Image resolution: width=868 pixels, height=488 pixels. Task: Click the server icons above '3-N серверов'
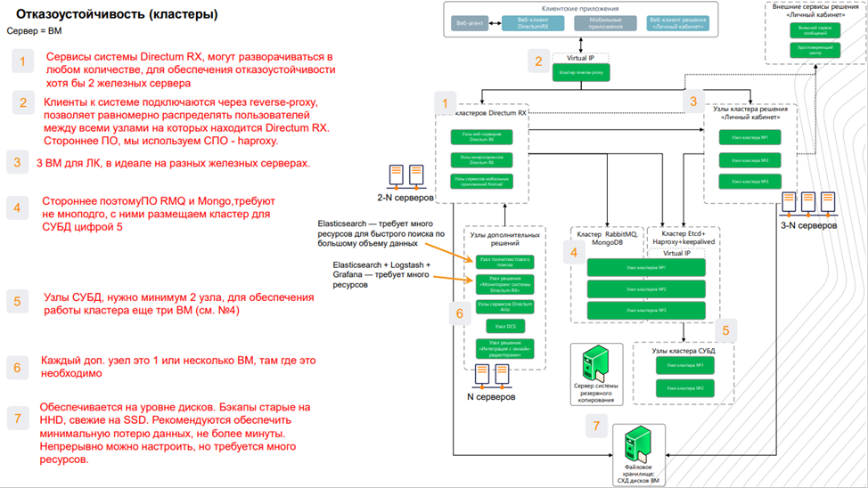click(x=808, y=204)
